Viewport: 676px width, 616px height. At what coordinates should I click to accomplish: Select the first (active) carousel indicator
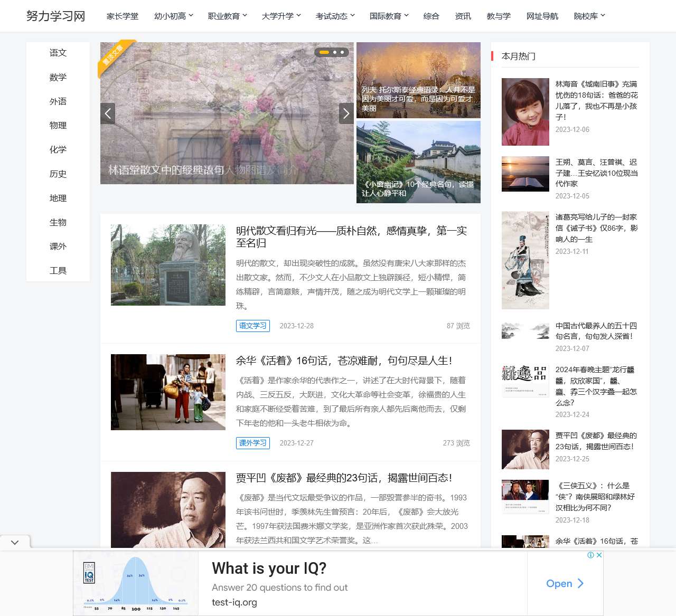pyautogui.click(x=324, y=52)
